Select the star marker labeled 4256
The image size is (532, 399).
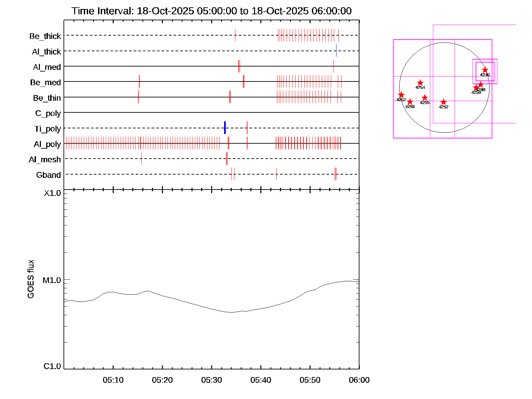(410, 102)
